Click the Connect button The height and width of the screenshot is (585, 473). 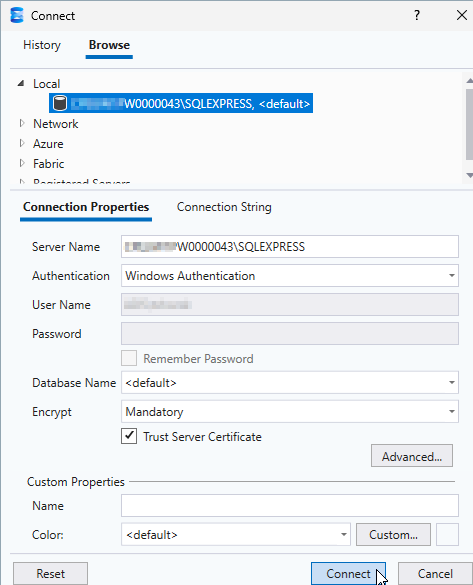[x=348, y=573]
